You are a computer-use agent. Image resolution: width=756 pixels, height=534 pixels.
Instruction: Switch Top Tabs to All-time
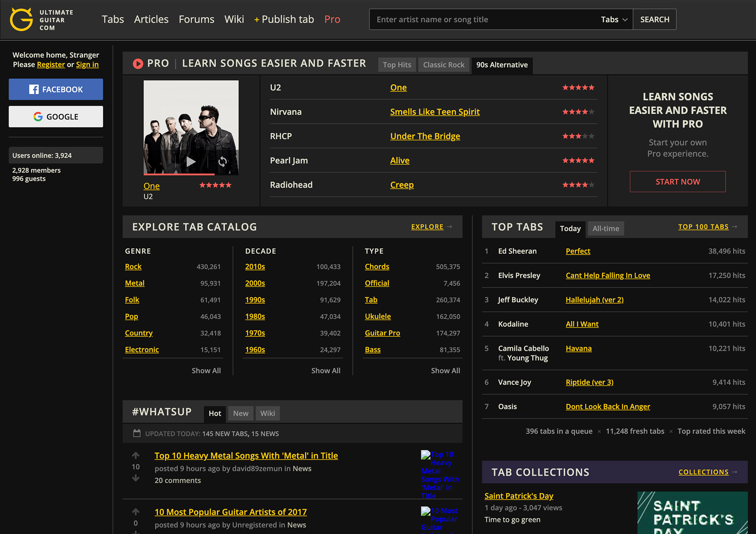click(606, 229)
